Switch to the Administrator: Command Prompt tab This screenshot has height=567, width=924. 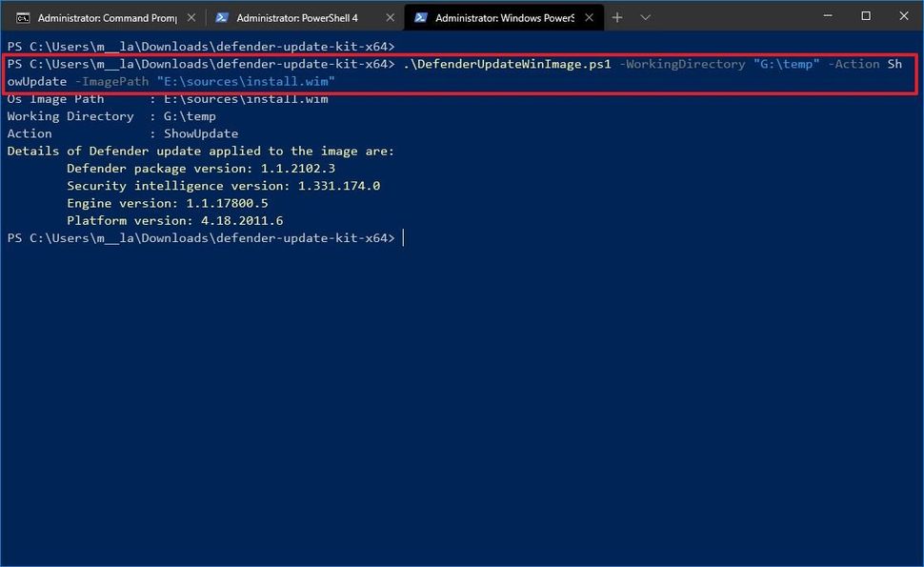click(x=105, y=17)
